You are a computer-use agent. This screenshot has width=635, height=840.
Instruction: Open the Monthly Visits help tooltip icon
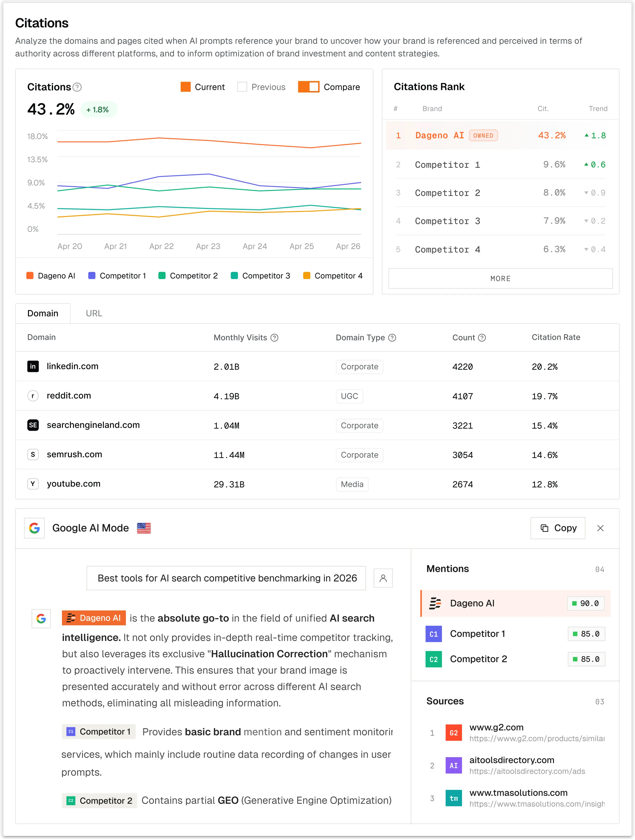[274, 338]
